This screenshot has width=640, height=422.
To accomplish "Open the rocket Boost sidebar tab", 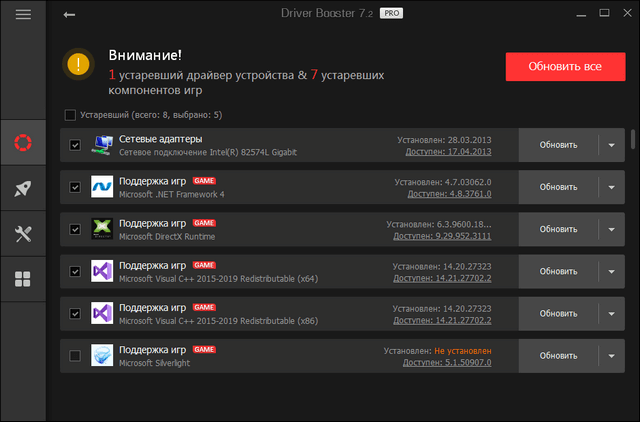I will [23, 188].
